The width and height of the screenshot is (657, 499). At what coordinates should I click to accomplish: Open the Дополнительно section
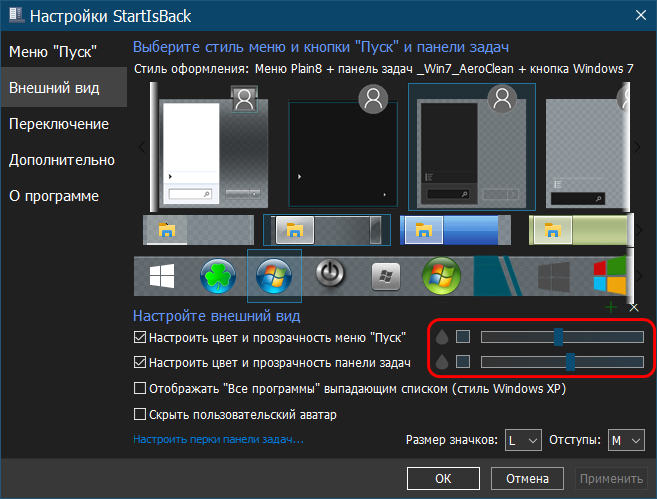click(64, 160)
